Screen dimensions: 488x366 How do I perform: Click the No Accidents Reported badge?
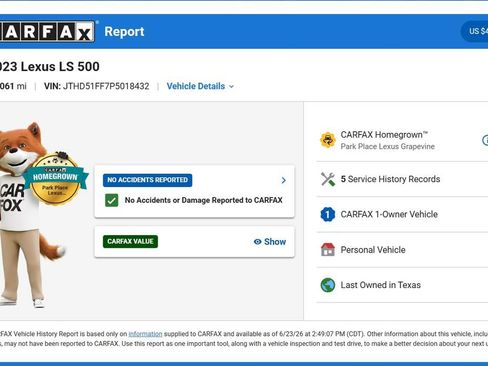point(148,180)
